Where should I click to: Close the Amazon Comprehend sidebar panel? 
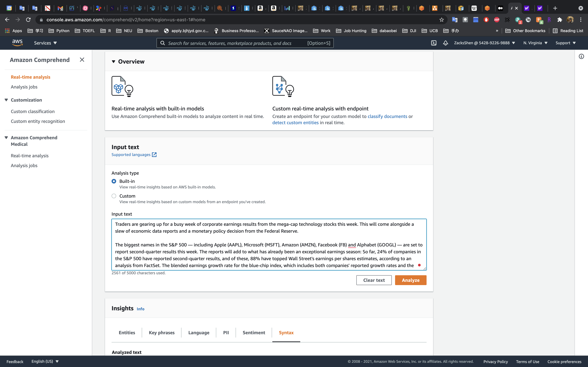coord(82,60)
